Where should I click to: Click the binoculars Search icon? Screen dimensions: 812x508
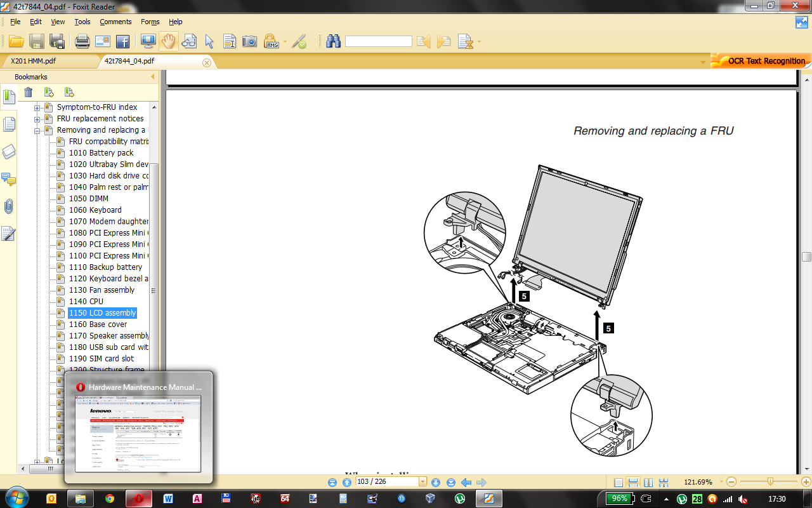click(x=334, y=41)
